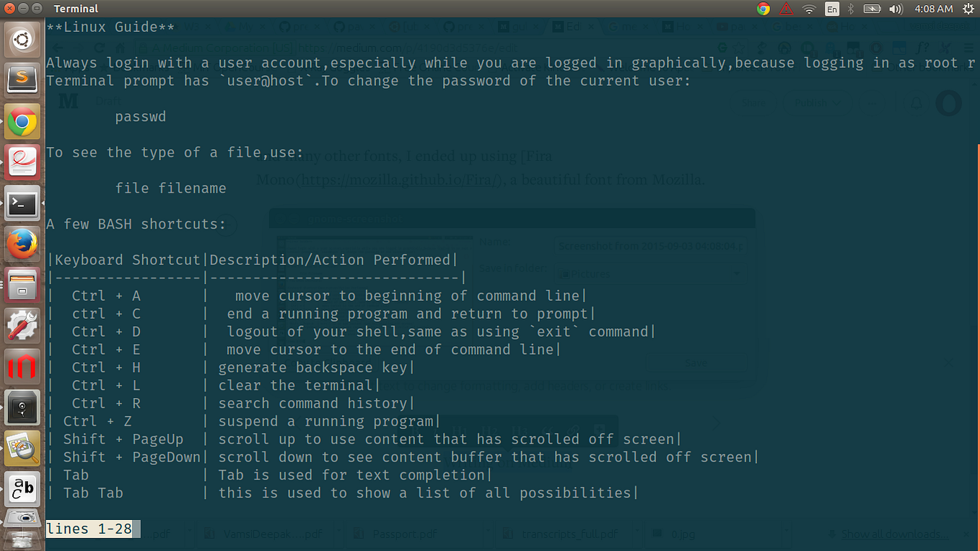Open the Files manager launcher icon

(22, 286)
